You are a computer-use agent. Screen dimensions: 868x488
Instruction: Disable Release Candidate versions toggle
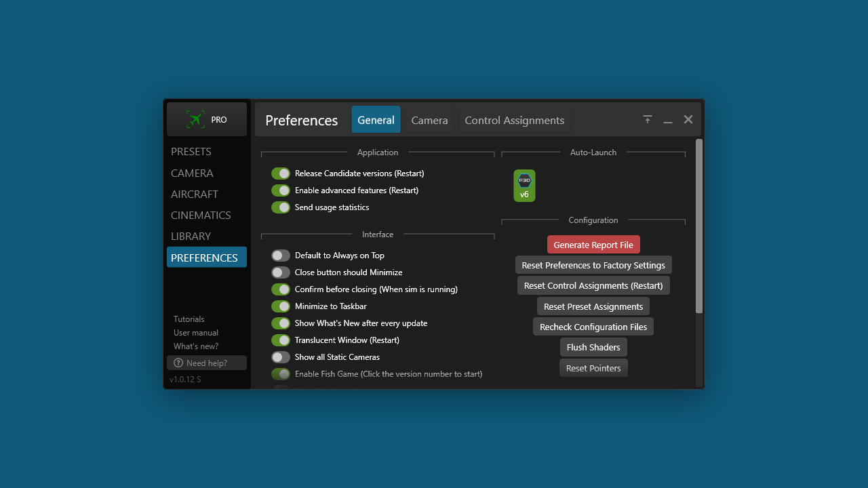(281, 174)
